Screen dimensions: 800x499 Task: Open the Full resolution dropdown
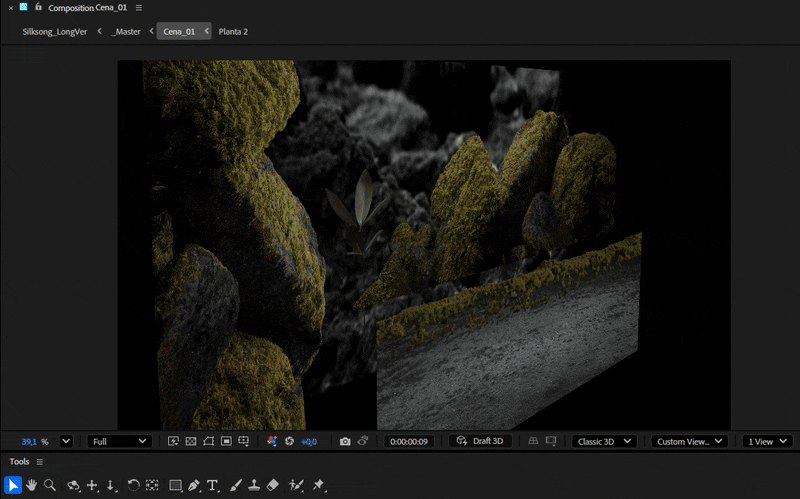coord(119,441)
